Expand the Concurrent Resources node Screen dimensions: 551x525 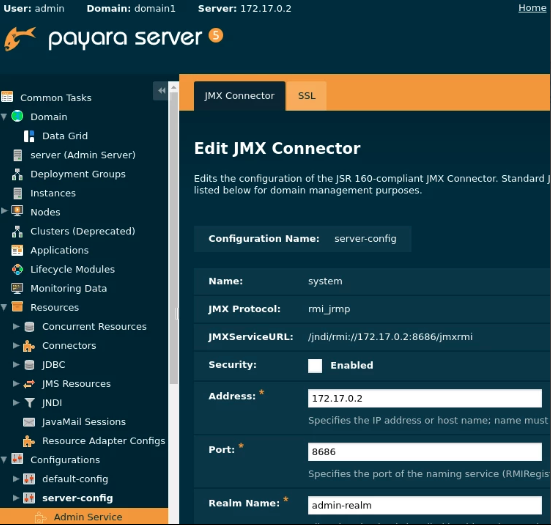[x=16, y=326]
